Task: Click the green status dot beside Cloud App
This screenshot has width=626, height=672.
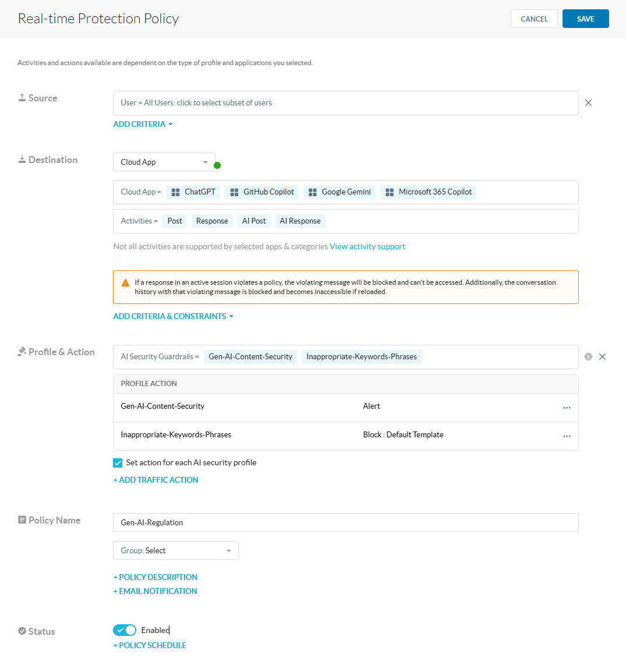Action: click(x=217, y=165)
